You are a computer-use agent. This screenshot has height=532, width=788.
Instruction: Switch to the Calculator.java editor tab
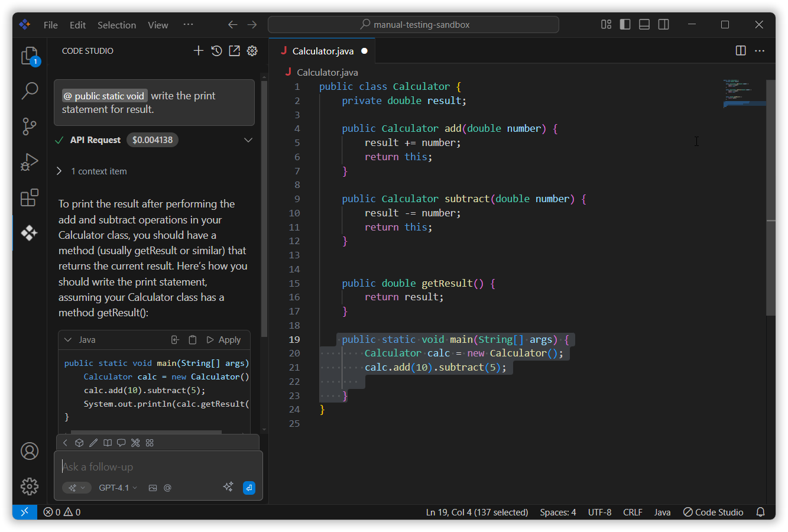[323, 51]
